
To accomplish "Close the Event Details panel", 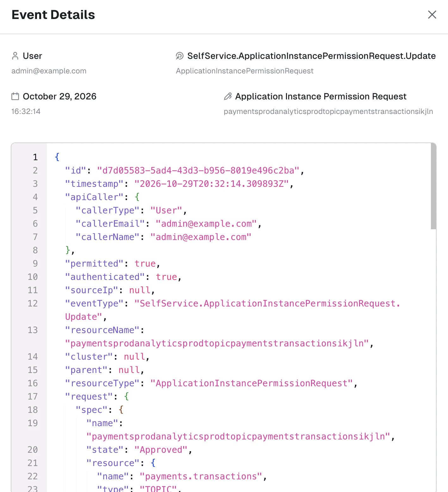I will point(432,15).
